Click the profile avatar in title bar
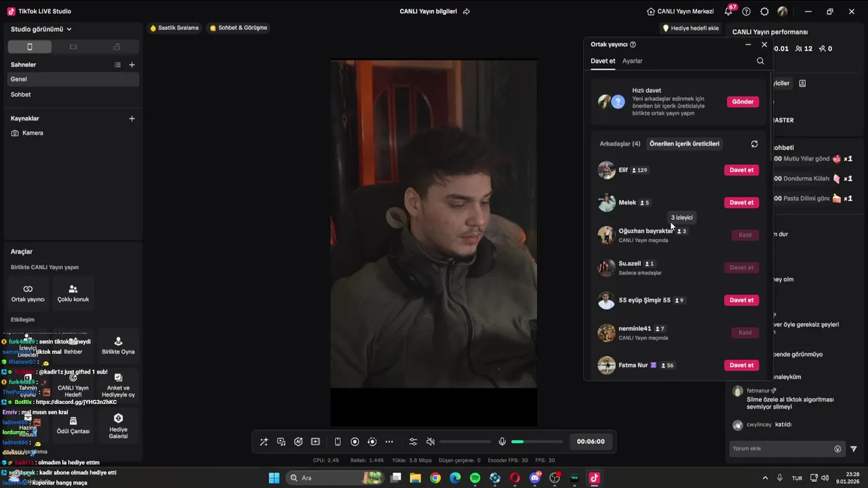 click(783, 12)
